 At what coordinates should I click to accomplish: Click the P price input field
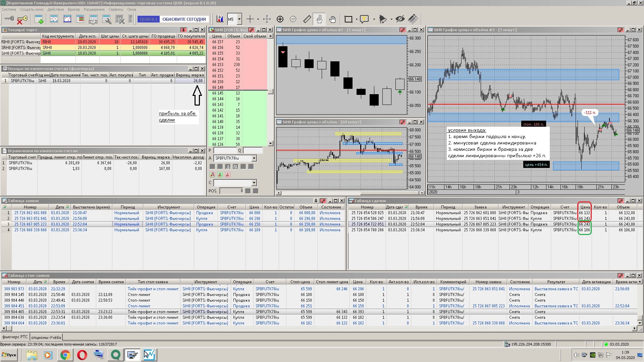(x=225, y=150)
